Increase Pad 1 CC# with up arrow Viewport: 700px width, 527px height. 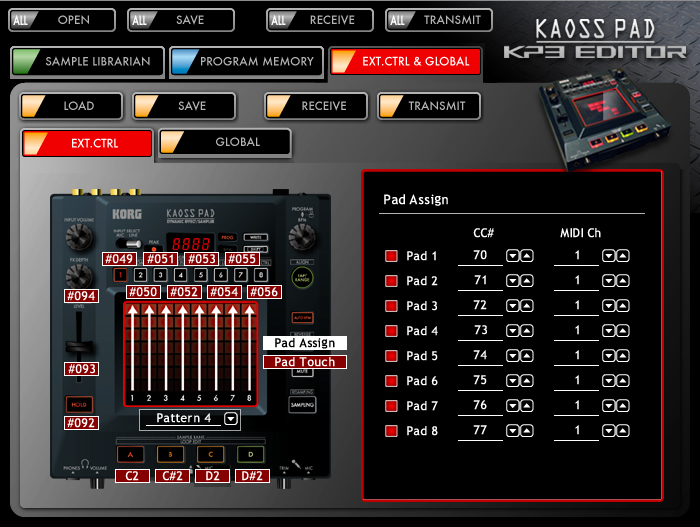click(x=527, y=256)
